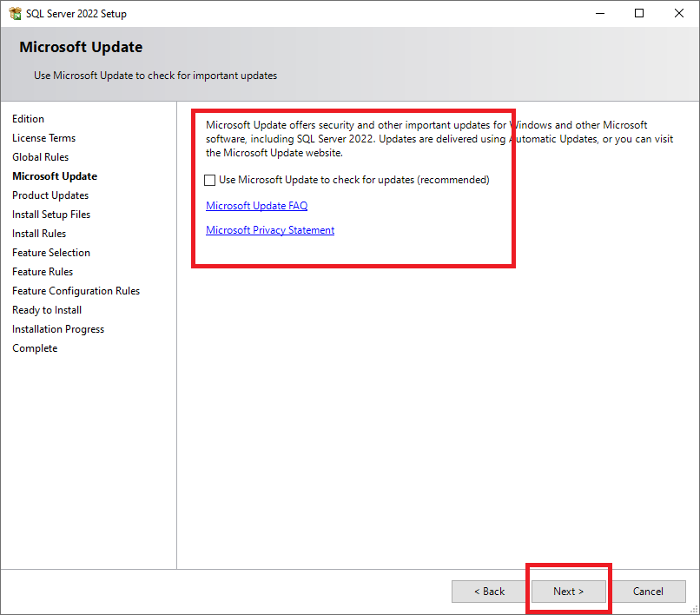Select Feature Configuration Rules step
The width and height of the screenshot is (700, 615).
click(76, 291)
